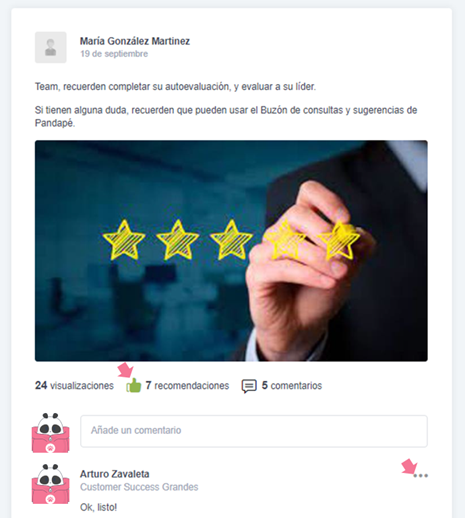Click the green thumbs-up recommend icon
The image size is (465, 518).
pyautogui.click(x=134, y=386)
